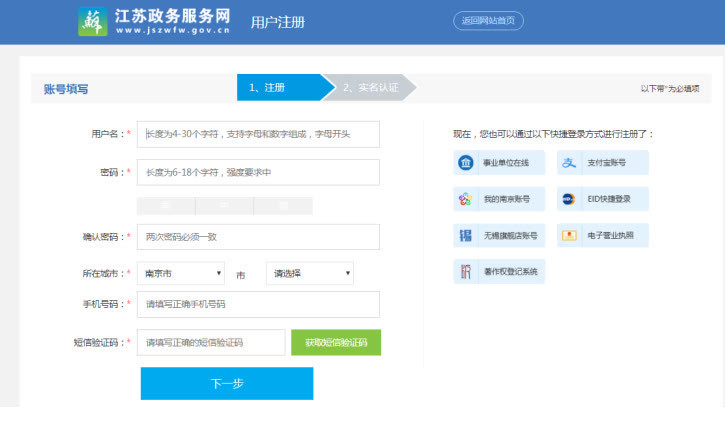The image size is (725, 431).
Task: Focus the 短信验证码 input field
Action: click(x=211, y=343)
